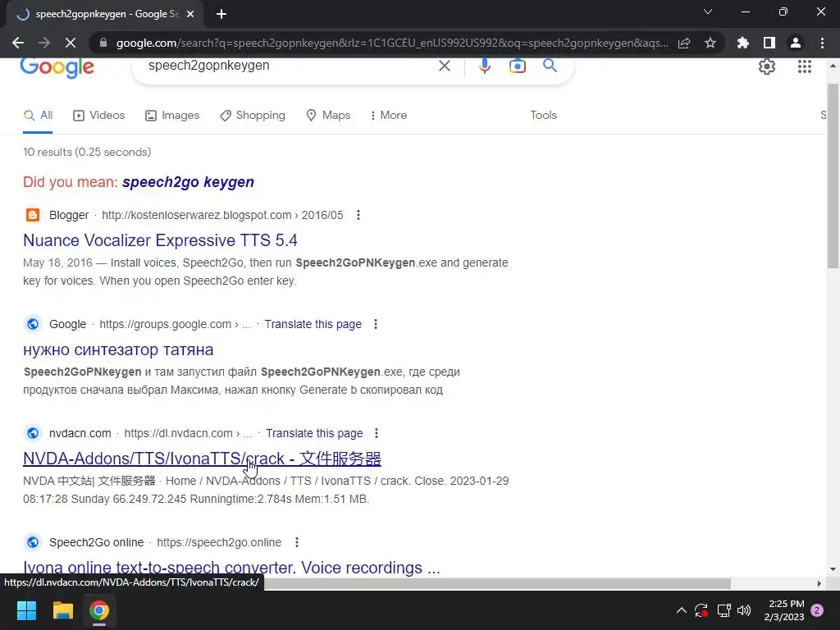Open the Ivona online text-to-speech converter result
The height and width of the screenshot is (630, 840).
(x=231, y=568)
